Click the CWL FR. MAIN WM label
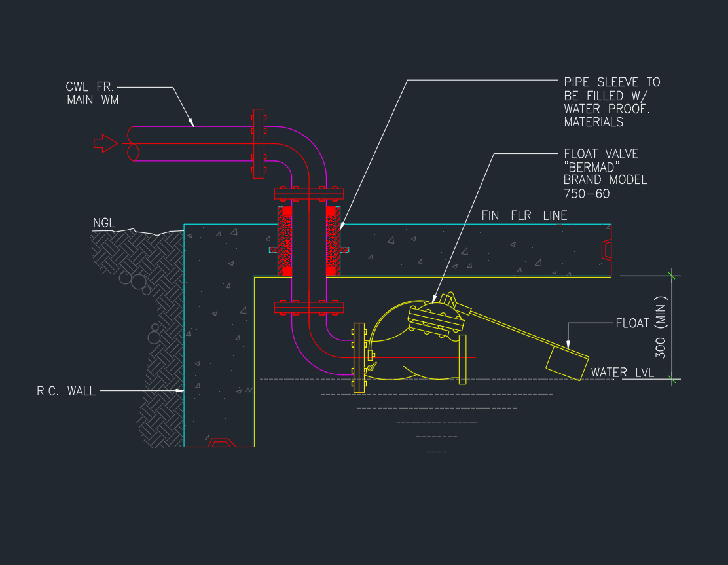Screen dimensions: 728x565 92,94
